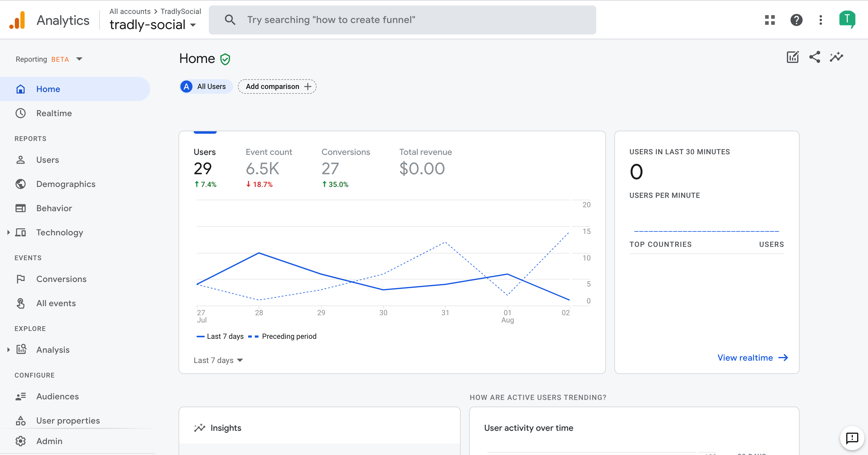
Task: Open the three-dot more options menu
Action: click(820, 20)
